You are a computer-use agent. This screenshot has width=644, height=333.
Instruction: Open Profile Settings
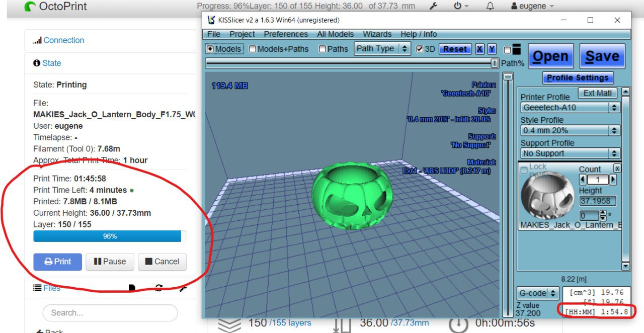click(x=578, y=78)
